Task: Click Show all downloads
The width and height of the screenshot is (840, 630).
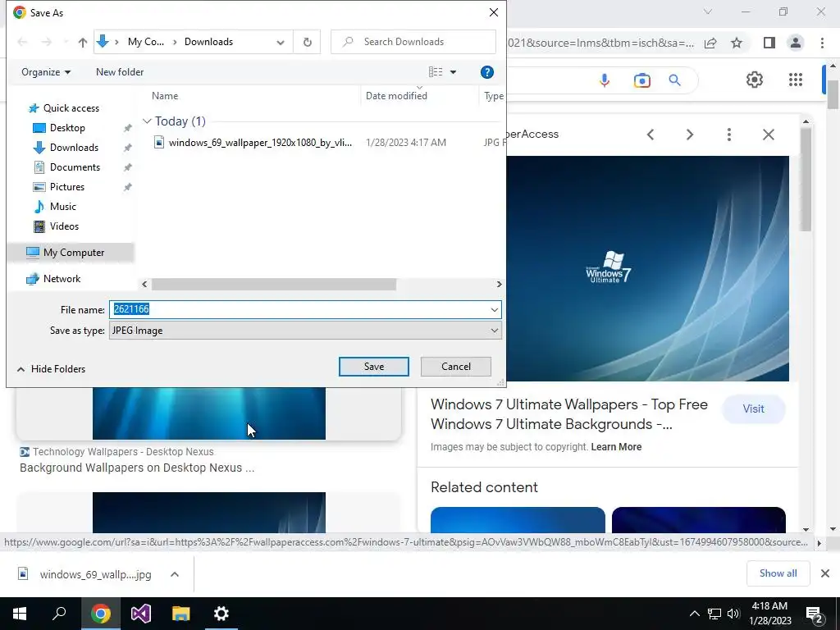Action: pos(778,573)
